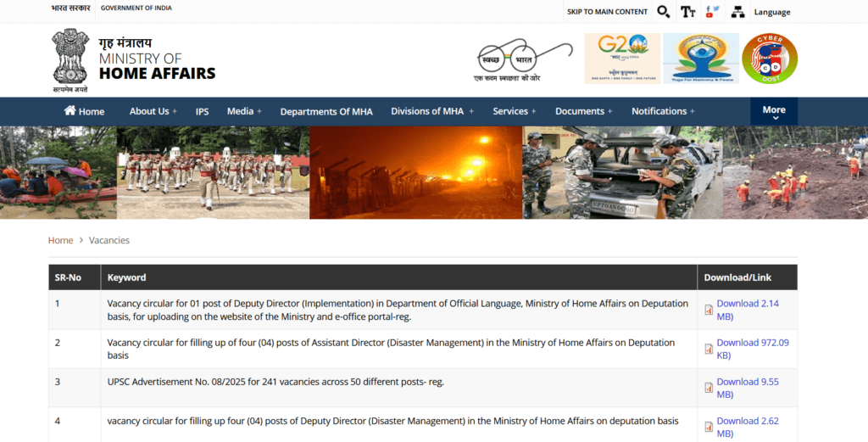Image resolution: width=868 pixels, height=442 pixels.
Task: Click PDF icon for row 3 download
Action: (709, 388)
